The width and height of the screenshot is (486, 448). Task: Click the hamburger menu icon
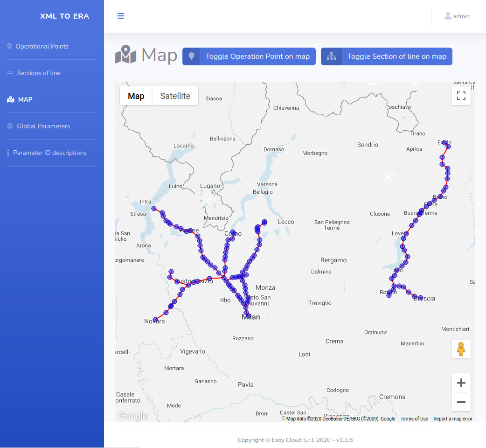pyautogui.click(x=121, y=16)
